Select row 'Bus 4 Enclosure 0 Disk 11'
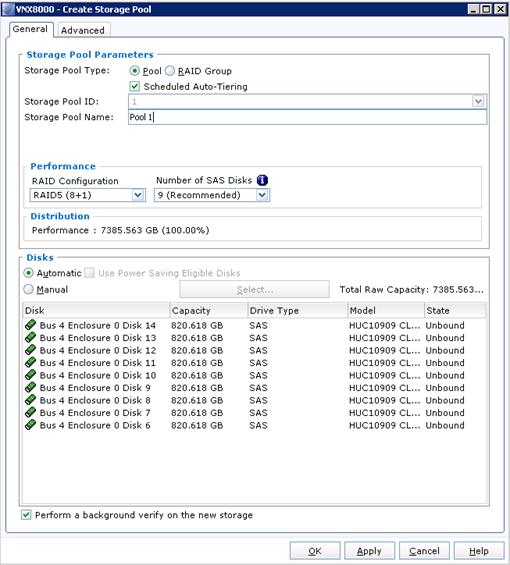 pyautogui.click(x=254, y=362)
